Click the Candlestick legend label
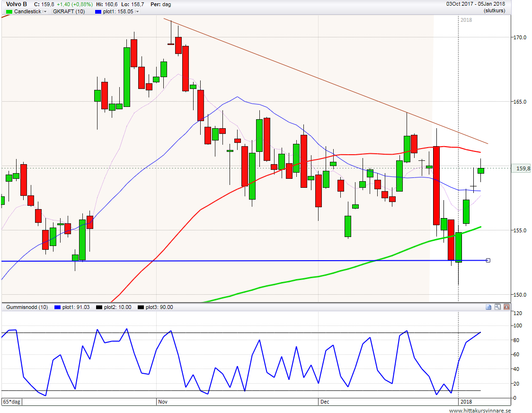 pyautogui.click(x=27, y=11)
